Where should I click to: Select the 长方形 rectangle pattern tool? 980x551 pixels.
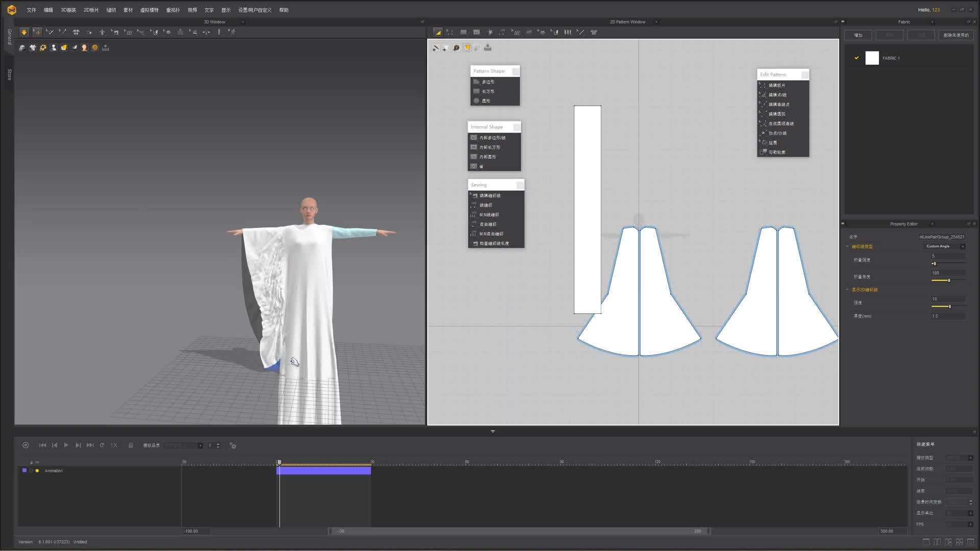click(488, 91)
